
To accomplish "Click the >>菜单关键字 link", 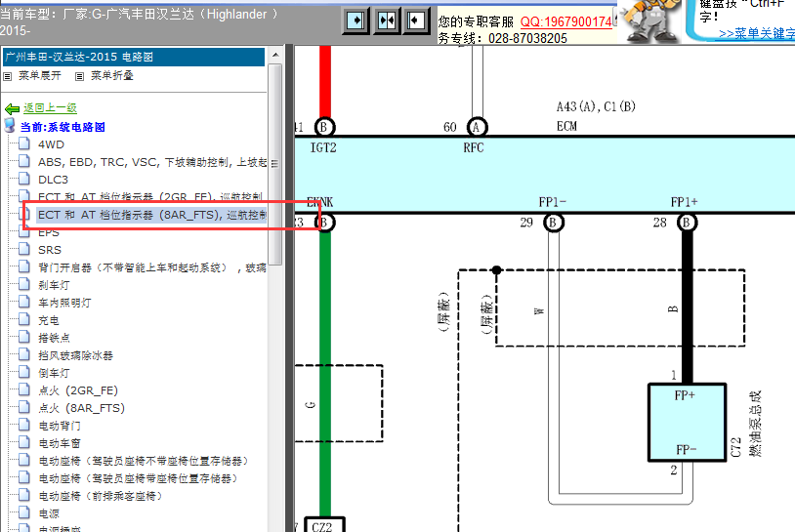I will [x=757, y=33].
